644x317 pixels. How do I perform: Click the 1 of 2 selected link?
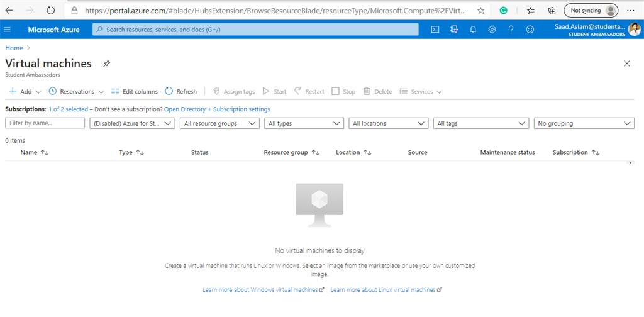click(68, 109)
